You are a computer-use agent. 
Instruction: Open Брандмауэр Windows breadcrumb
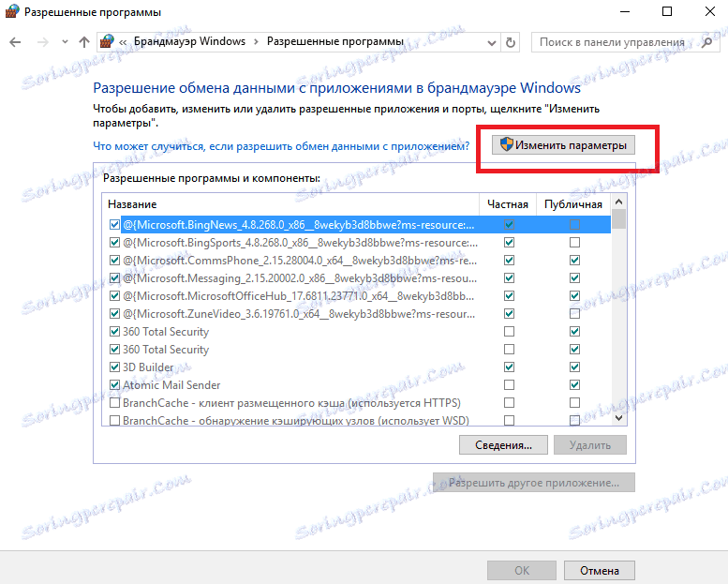[x=189, y=41]
